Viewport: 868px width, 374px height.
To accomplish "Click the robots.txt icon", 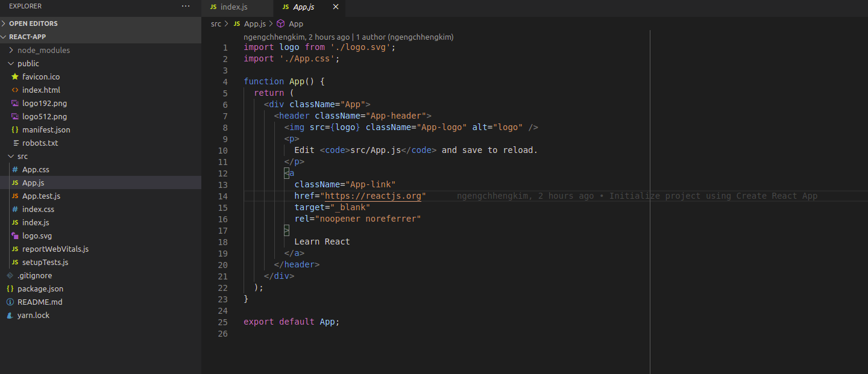I will [15, 143].
